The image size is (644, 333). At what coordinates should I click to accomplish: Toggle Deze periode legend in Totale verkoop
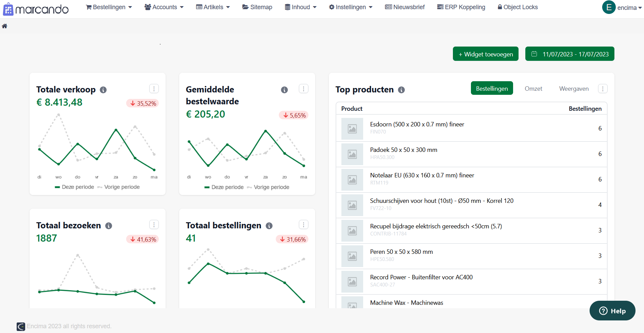(74, 187)
